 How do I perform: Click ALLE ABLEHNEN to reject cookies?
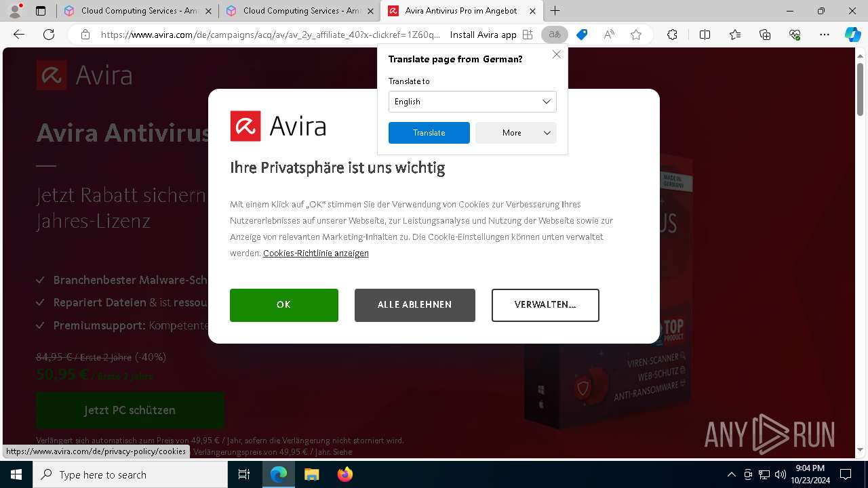(415, 305)
